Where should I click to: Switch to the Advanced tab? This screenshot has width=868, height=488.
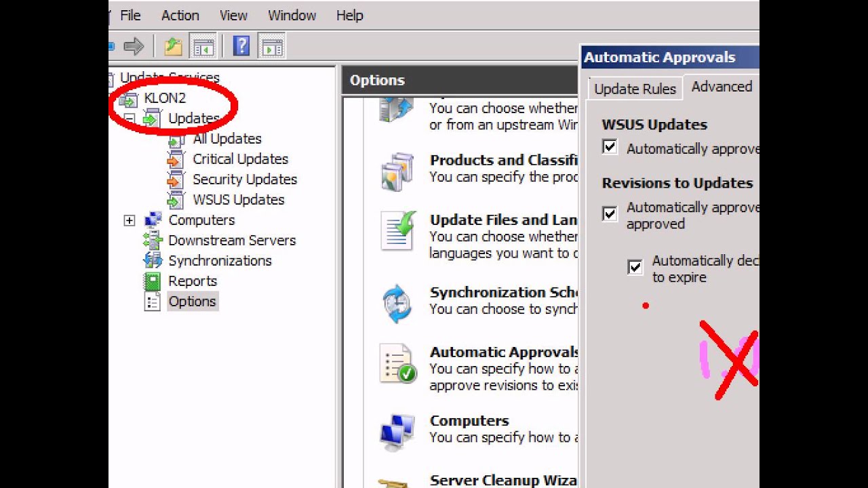point(722,87)
